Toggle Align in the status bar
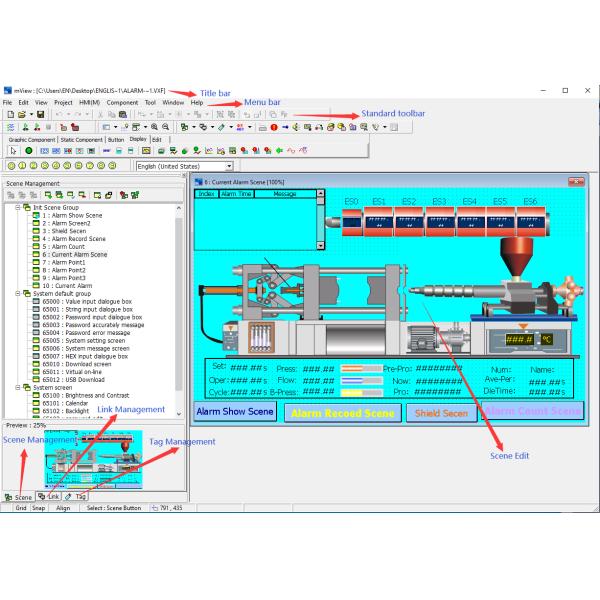This screenshot has width=600, height=600. (63, 508)
